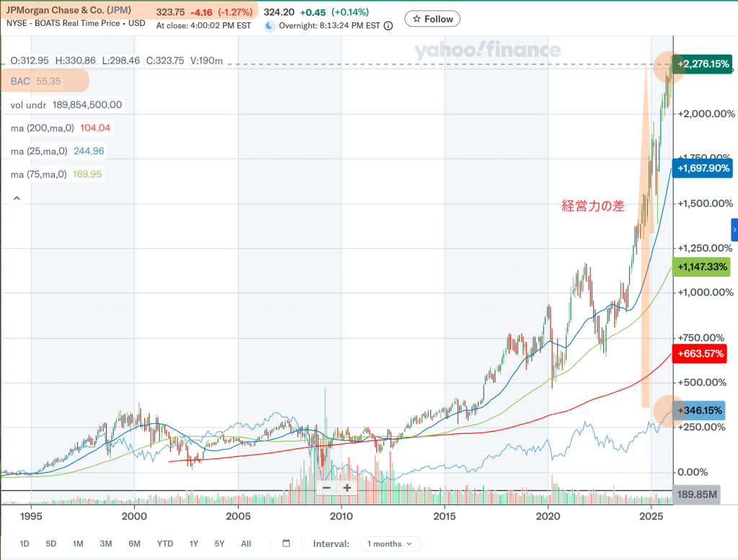The image size is (738, 560).
Task: Click the overnight moon icon
Action: click(x=270, y=26)
